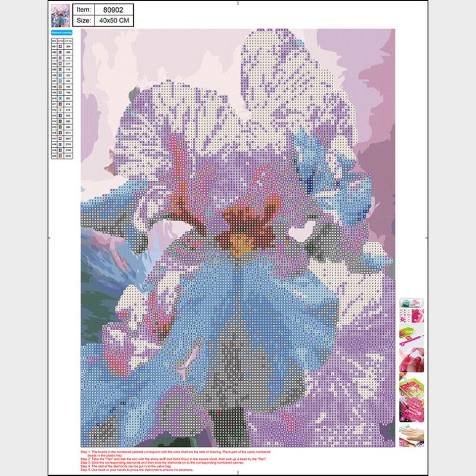Click DMC number in the A09 row
Viewport: 476px width, 476px height.
pyautogui.click(x=68, y=93)
